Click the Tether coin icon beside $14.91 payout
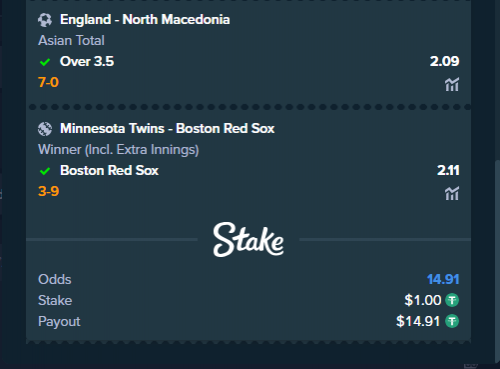Screen dimensions: 500x369 point(452,321)
